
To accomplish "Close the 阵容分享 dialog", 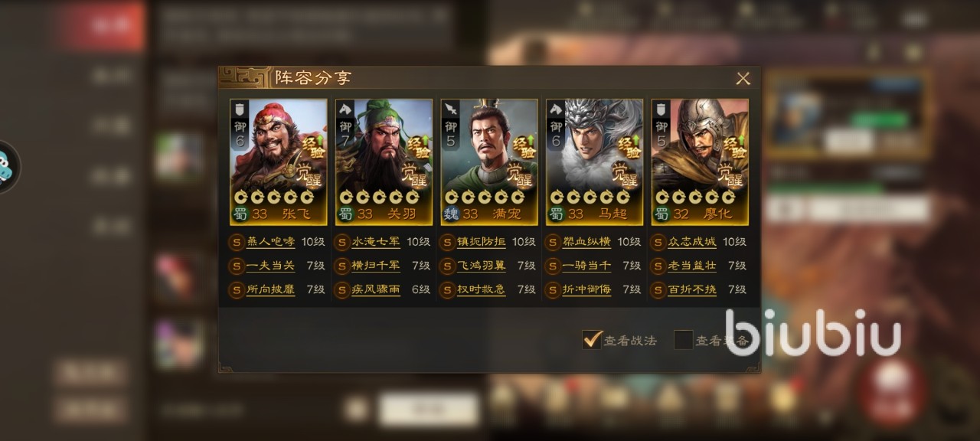I will click(743, 79).
